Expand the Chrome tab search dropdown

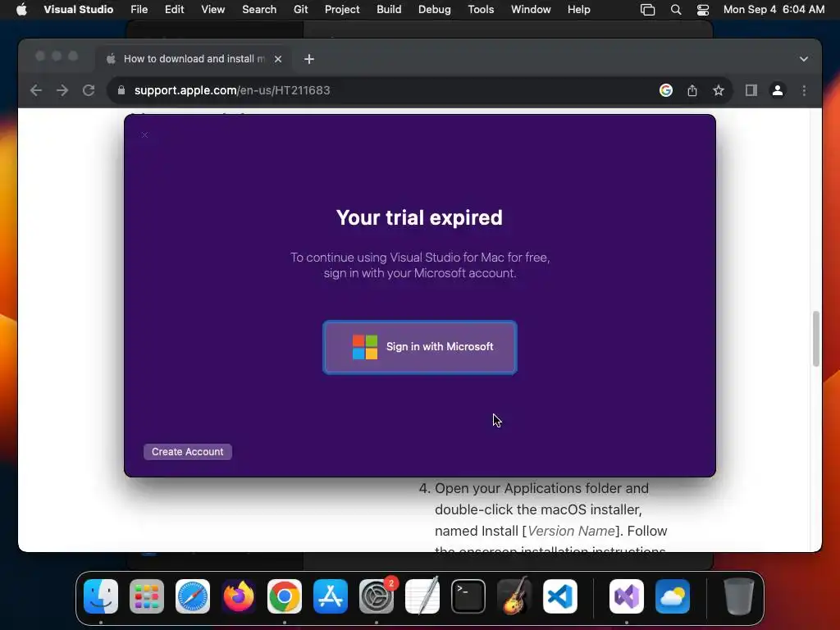(x=804, y=59)
